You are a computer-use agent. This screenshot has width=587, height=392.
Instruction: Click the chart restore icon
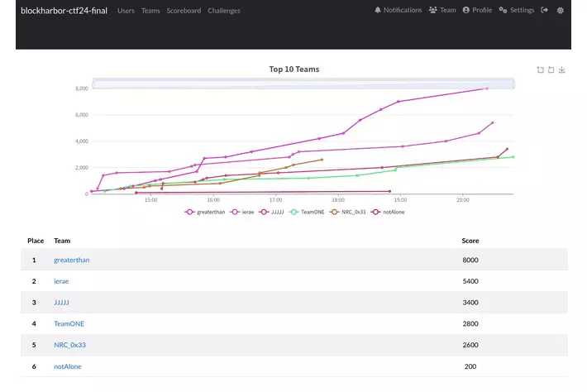(551, 70)
